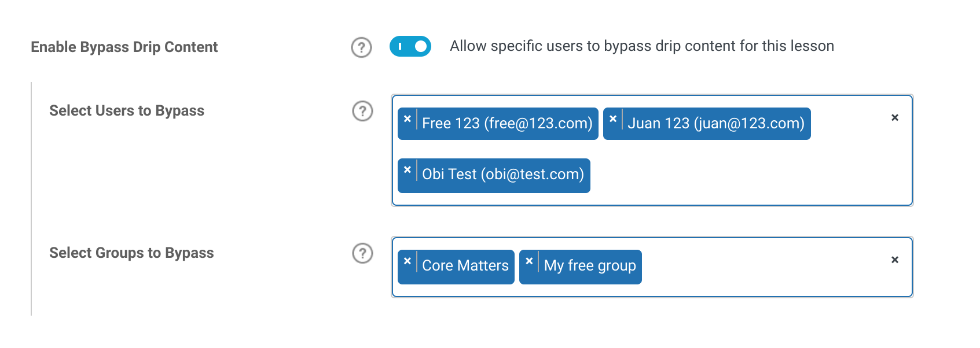This screenshot has height=348, width=980.
Task: Select the My free group tag
Action: pyautogui.click(x=590, y=266)
